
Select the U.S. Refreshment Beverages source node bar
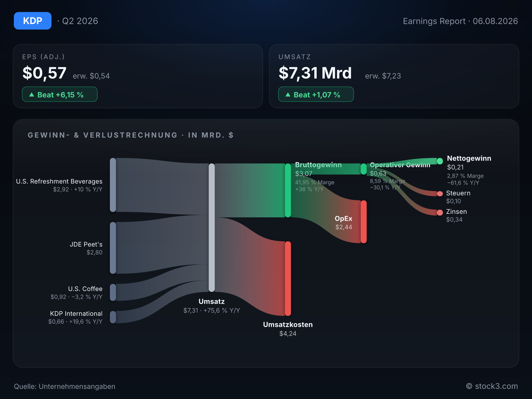coord(113,185)
